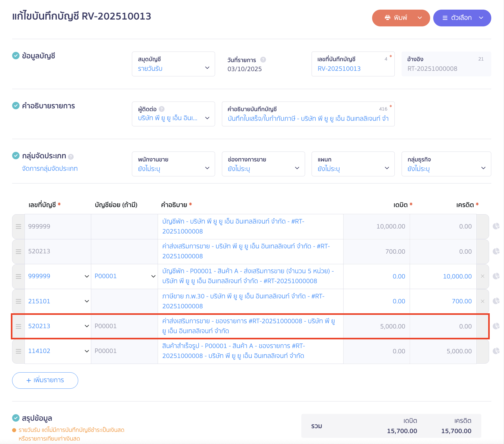
Task: Click the X icon on the 999999 P00001 row
Action: point(483,276)
